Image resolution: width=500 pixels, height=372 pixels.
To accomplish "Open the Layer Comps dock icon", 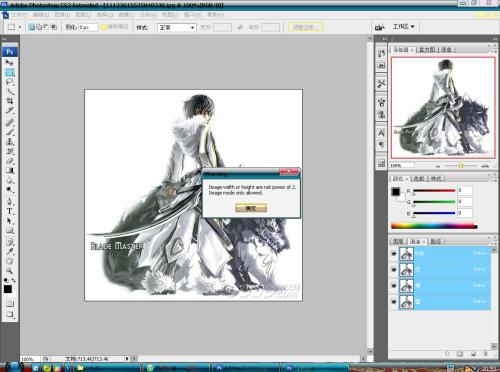I will click(381, 163).
